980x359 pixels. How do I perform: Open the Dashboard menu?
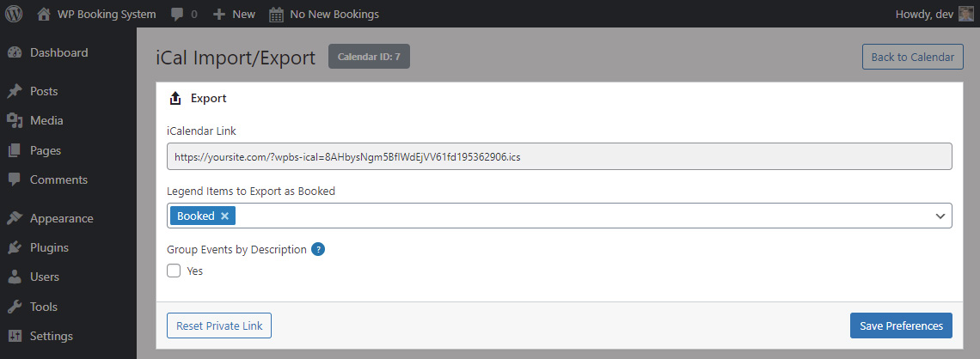point(58,52)
